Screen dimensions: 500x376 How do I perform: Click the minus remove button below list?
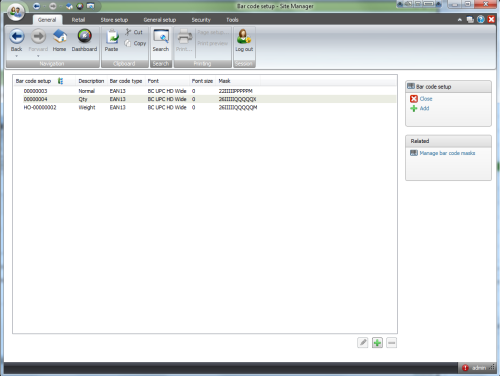(x=392, y=342)
